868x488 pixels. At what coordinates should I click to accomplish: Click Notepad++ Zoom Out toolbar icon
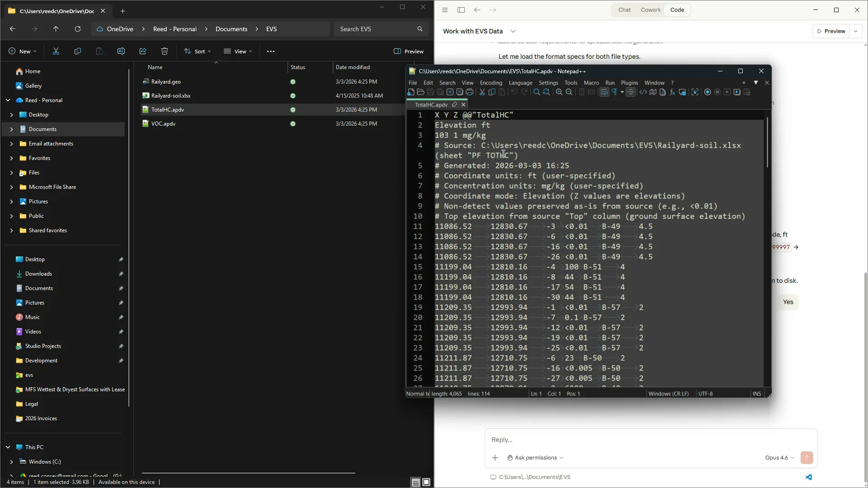[x=569, y=92]
